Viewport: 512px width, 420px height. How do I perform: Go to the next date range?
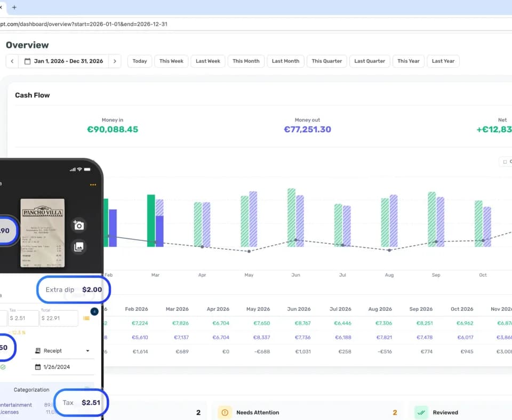(115, 61)
